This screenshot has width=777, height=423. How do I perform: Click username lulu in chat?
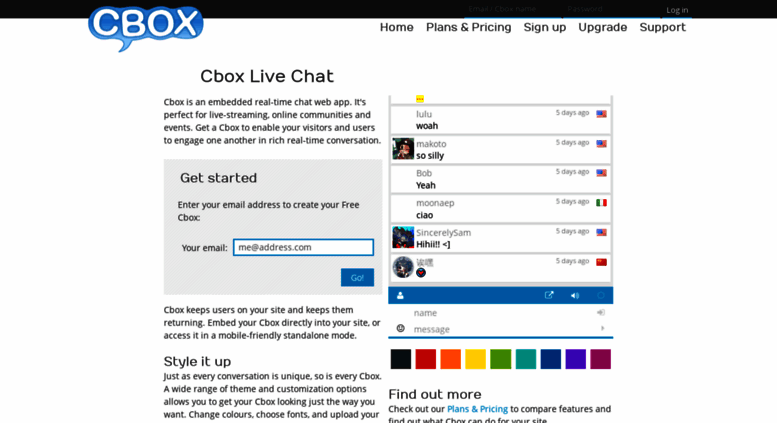[424, 114]
